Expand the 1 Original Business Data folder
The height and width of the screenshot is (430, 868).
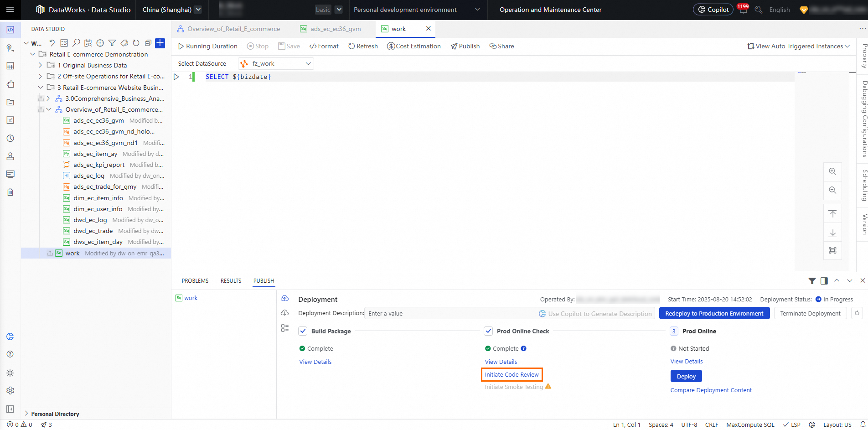pyautogui.click(x=40, y=65)
